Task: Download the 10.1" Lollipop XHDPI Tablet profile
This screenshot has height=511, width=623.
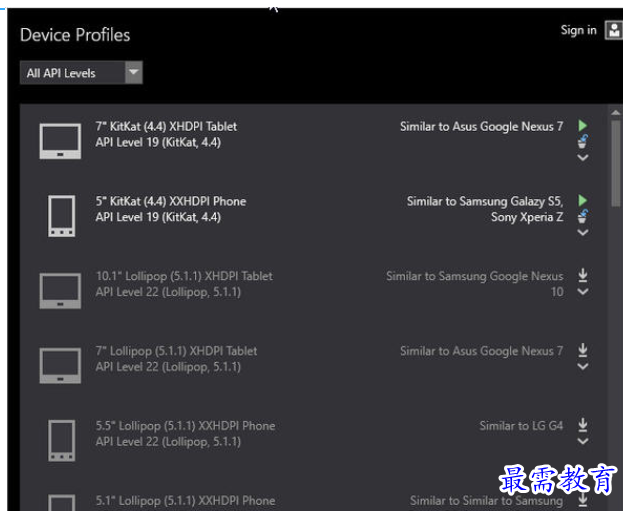Action: point(582,275)
